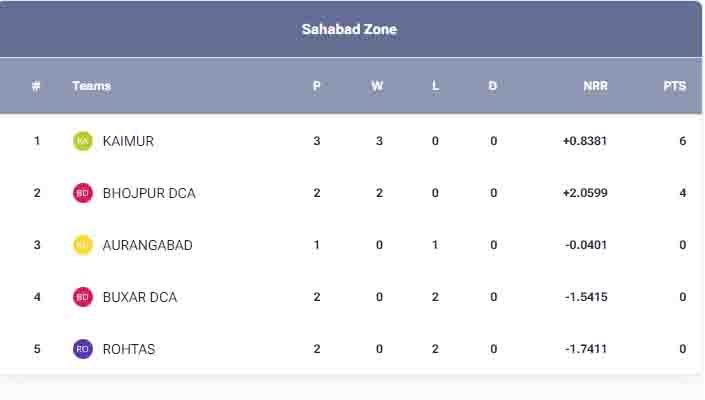
Task: Select the AURANGABAD team name
Action: 147,245
